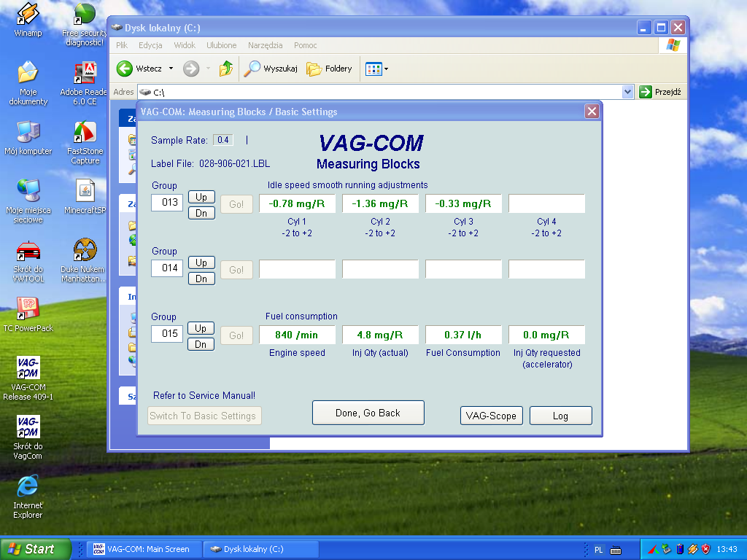This screenshot has height=560, width=747.
Task: Click the group 013 number field
Action: coord(167,203)
